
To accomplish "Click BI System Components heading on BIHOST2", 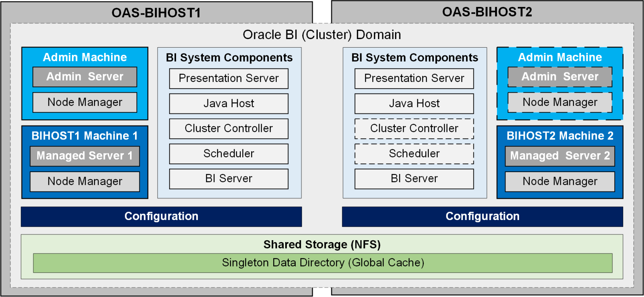I will pyautogui.click(x=415, y=58).
